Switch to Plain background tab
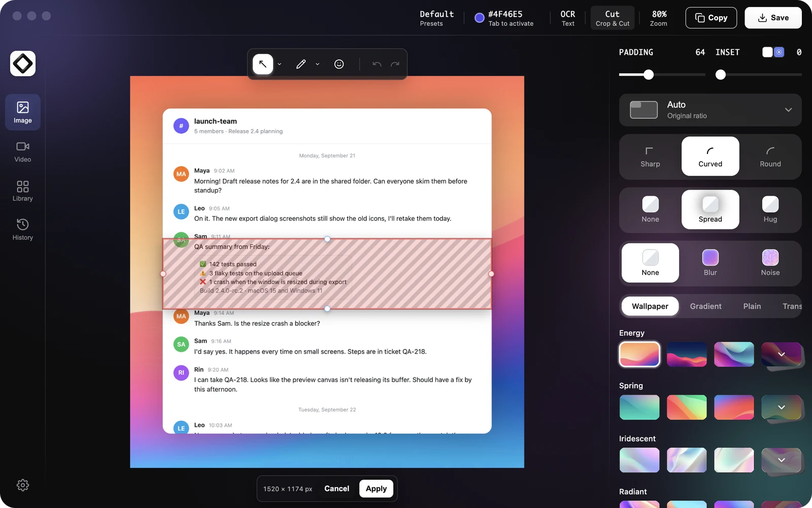The height and width of the screenshot is (508, 812). point(752,306)
